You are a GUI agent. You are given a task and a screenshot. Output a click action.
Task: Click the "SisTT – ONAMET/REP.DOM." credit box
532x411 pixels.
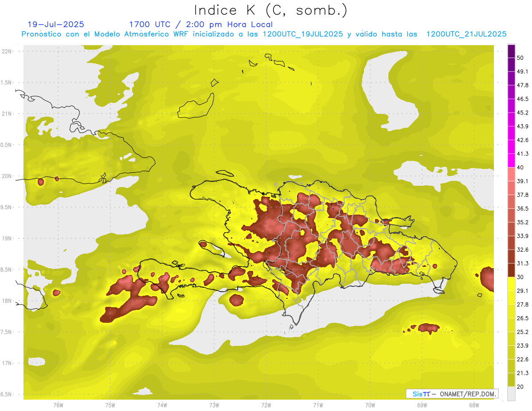point(452,394)
